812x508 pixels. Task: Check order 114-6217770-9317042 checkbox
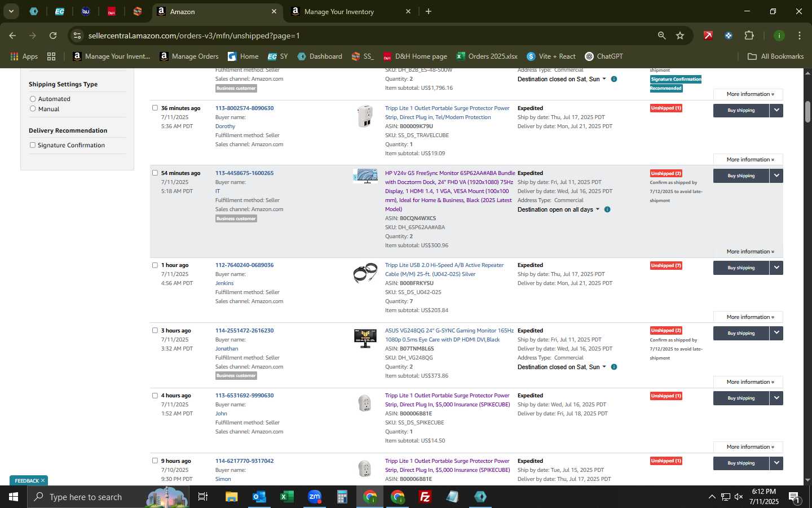coord(155,461)
